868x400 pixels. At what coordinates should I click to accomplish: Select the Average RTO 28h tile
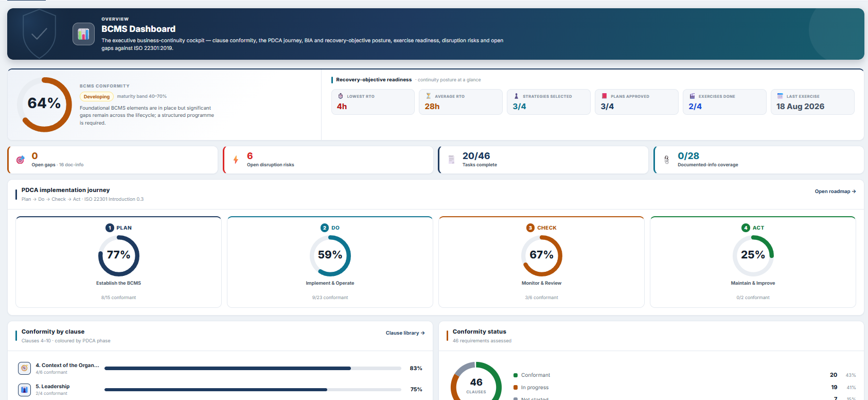[461, 102]
